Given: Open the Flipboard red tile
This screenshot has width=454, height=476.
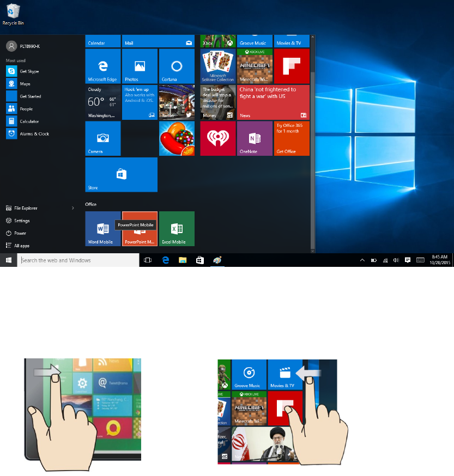Looking at the screenshot, I should (x=292, y=66).
